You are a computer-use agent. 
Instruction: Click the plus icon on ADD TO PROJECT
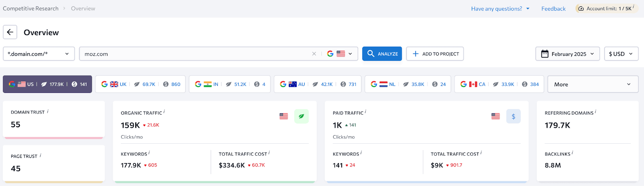pyautogui.click(x=415, y=54)
